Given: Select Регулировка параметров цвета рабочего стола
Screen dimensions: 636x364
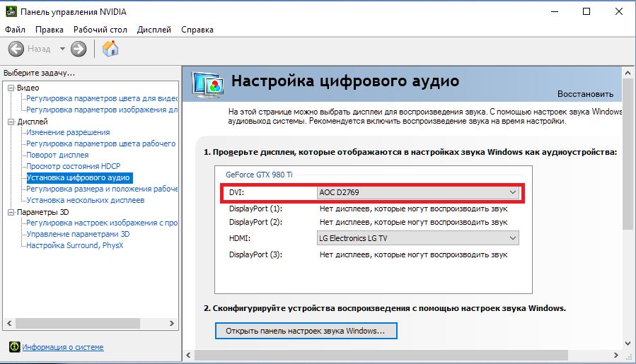Looking at the screenshot, I should (x=101, y=143).
